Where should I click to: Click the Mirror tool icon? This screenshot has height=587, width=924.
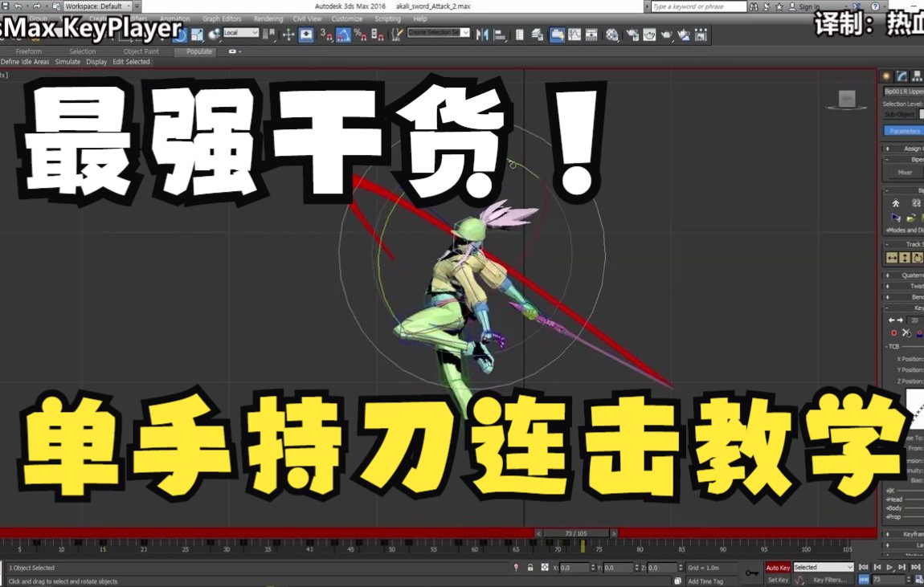(x=482, y=35)
